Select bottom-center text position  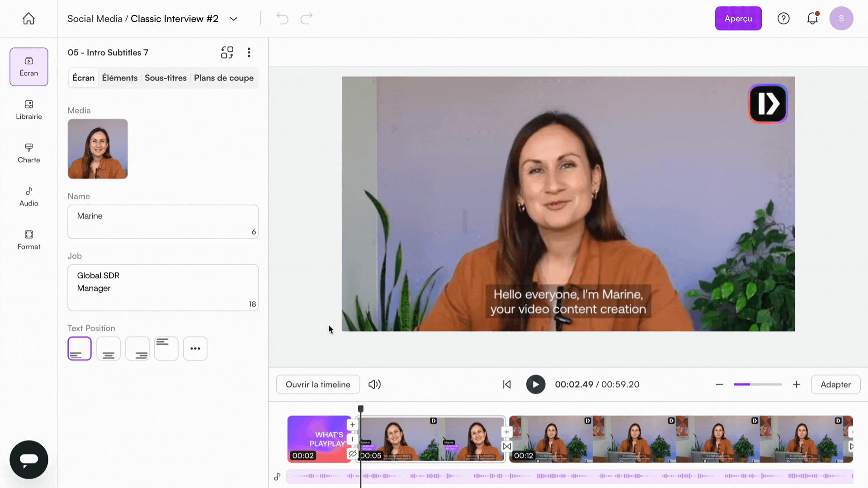(108, 348)
